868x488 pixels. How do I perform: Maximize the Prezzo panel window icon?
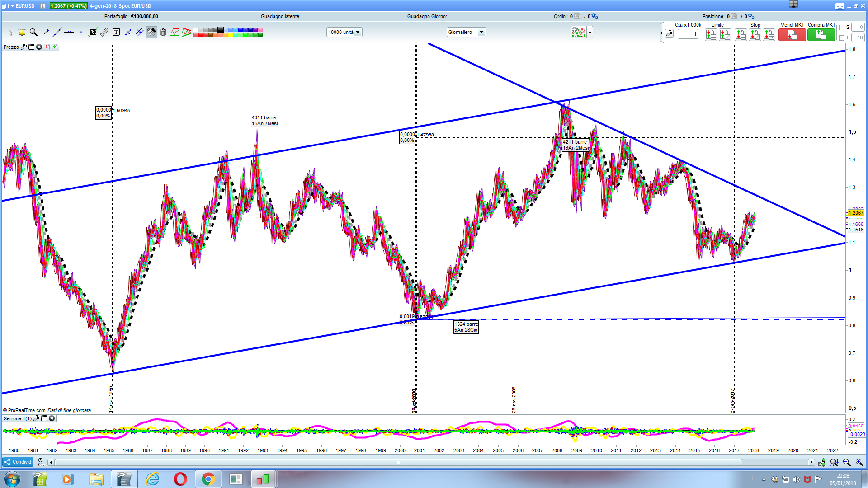coord(32,47)
